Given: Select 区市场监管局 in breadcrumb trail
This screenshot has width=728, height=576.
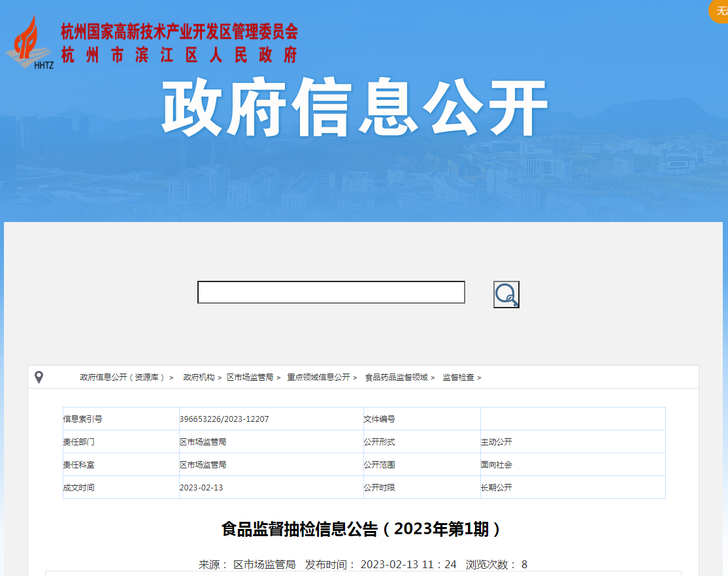Looking at the screenshot, I should pos(250,377).
